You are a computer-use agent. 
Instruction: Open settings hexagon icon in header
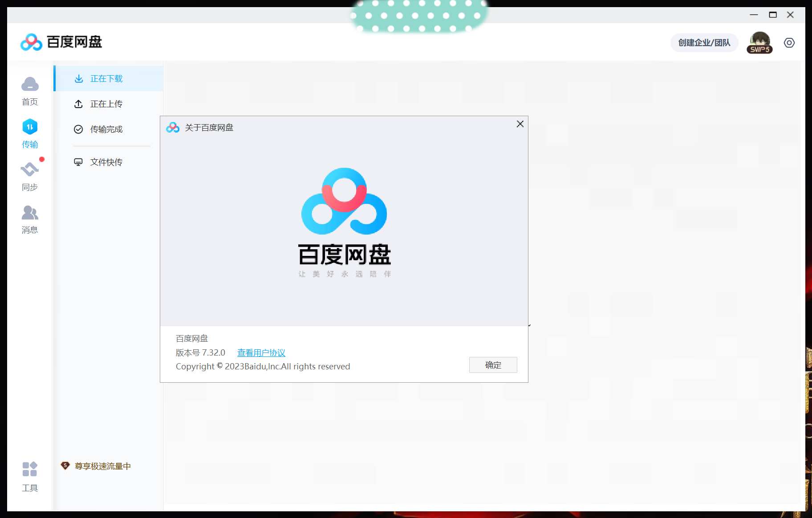789,43
